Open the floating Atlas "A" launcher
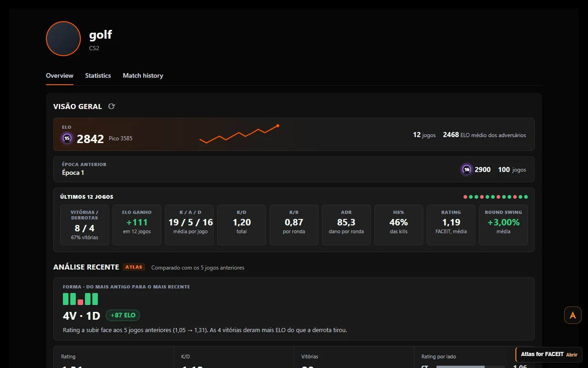 [x=573, y=315]
